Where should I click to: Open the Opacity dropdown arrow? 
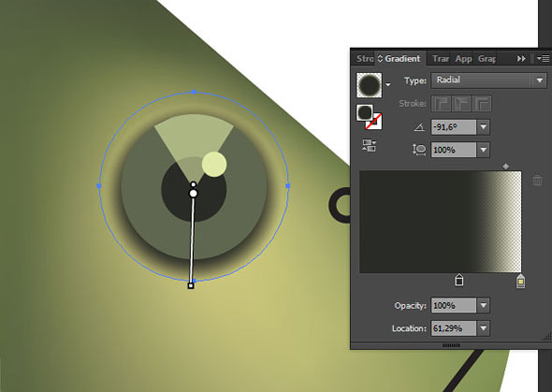click(484, 305)
